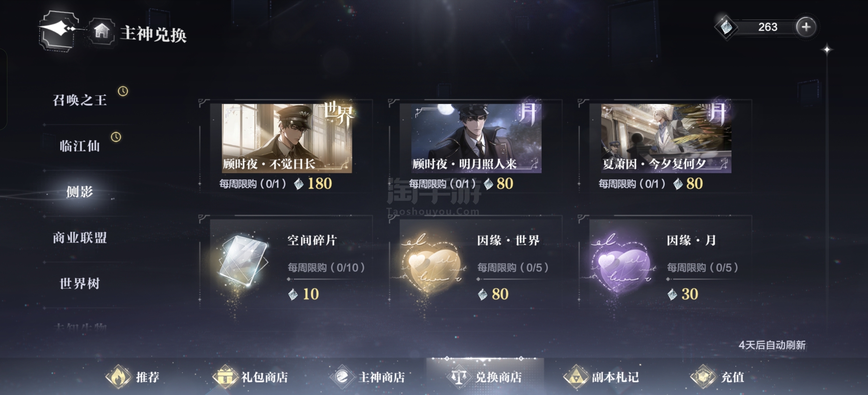Open the 充值 cube icon

pyautogui.click(x=703, y=376)
